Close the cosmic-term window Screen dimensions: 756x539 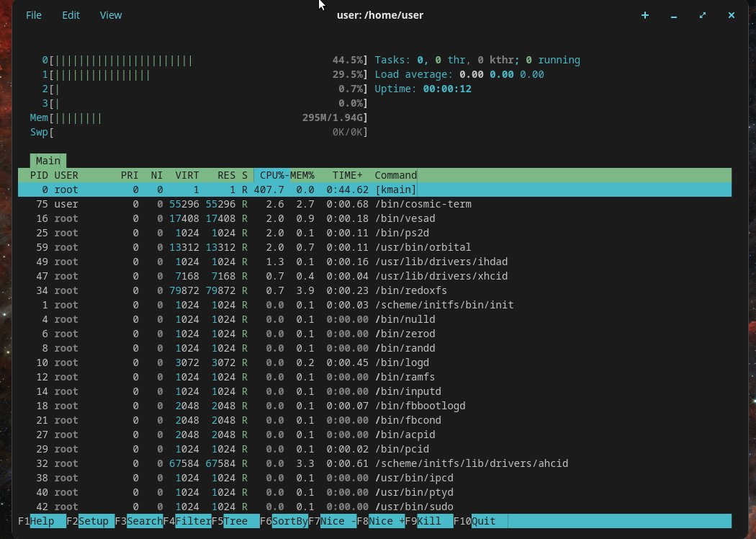pos(732,15)
